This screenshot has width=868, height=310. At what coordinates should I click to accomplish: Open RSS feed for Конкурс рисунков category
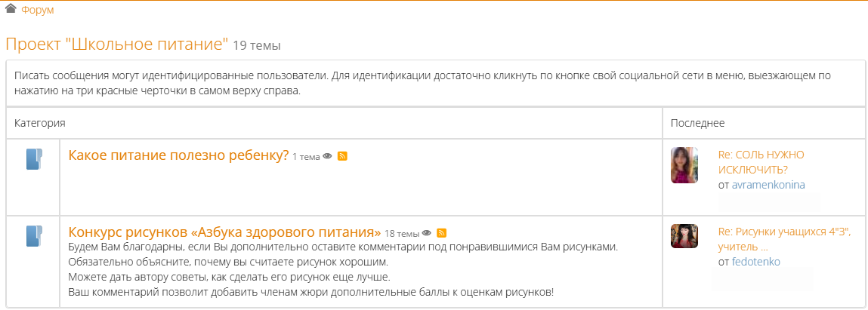(441, 232)
